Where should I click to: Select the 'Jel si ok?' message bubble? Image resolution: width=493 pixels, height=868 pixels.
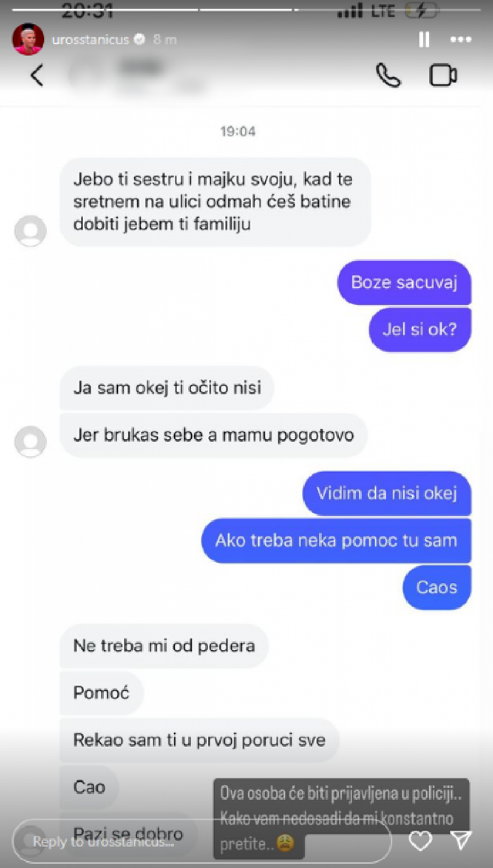(x=420, y=329)
